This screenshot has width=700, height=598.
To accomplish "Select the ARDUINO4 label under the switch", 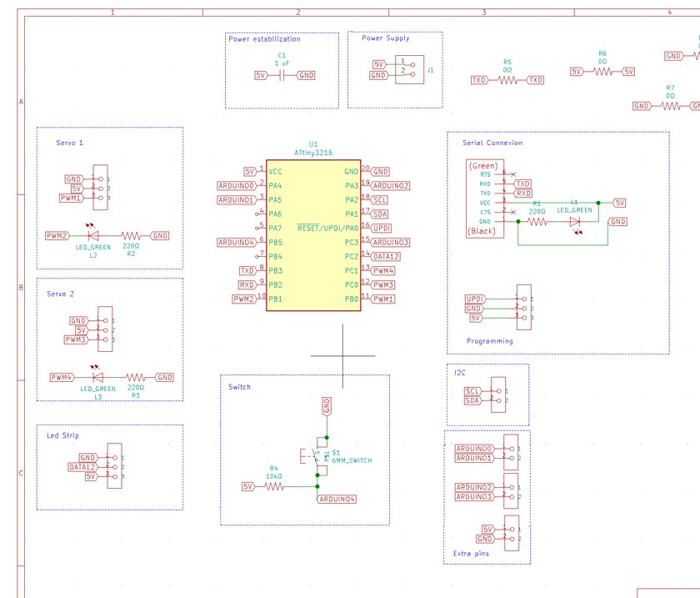I will 337,500.
